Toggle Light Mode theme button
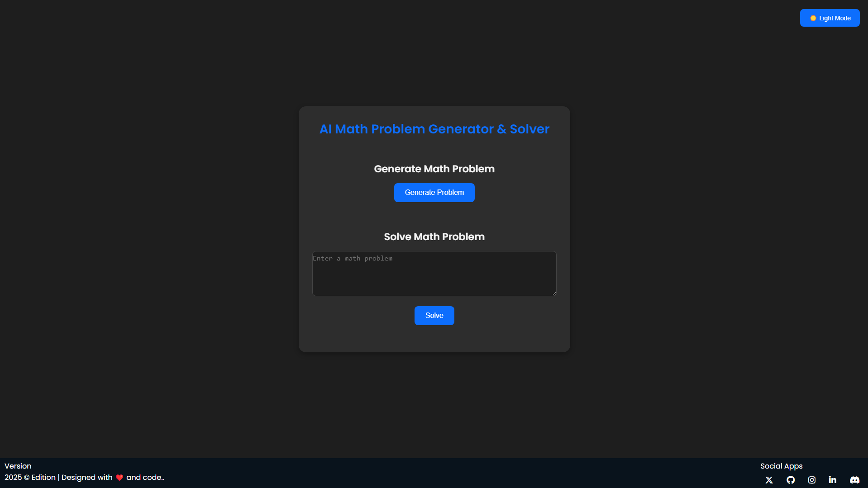868x488 pixels. (x=830, y=18)
